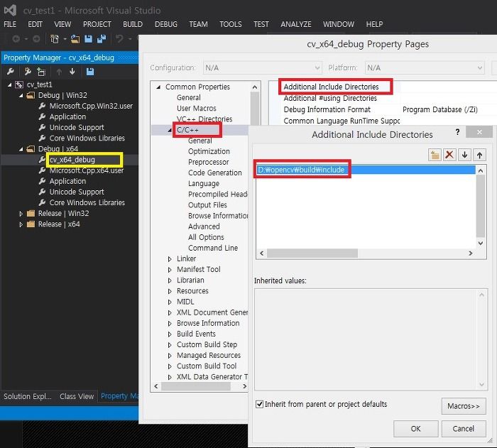
Task: Click Add Existing Property Sheet icon
Action: tap(41, 72)
